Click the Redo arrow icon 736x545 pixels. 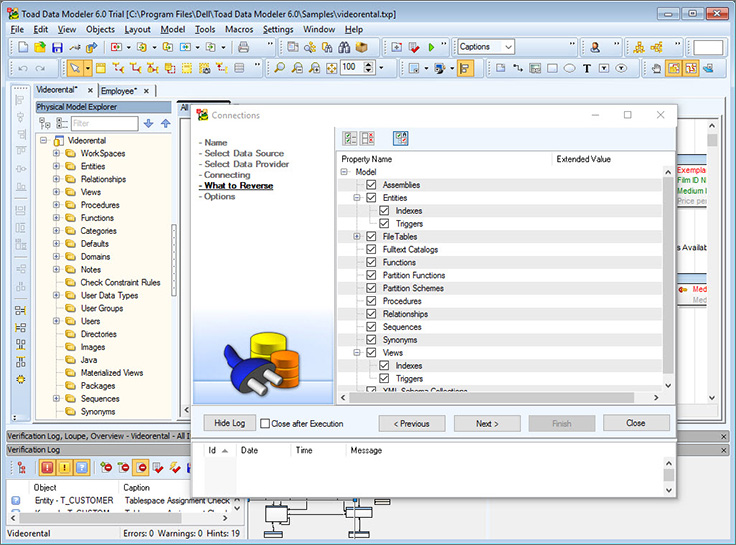click(40, 69)
